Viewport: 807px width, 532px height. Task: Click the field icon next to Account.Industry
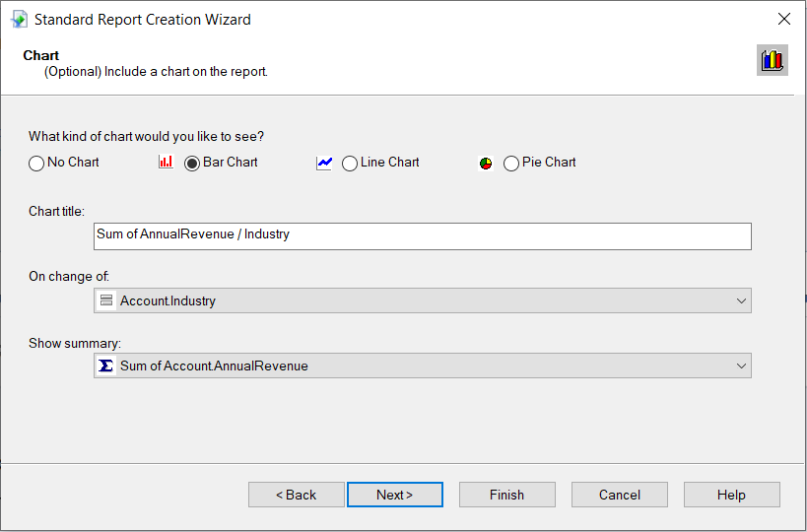[106, 300]
